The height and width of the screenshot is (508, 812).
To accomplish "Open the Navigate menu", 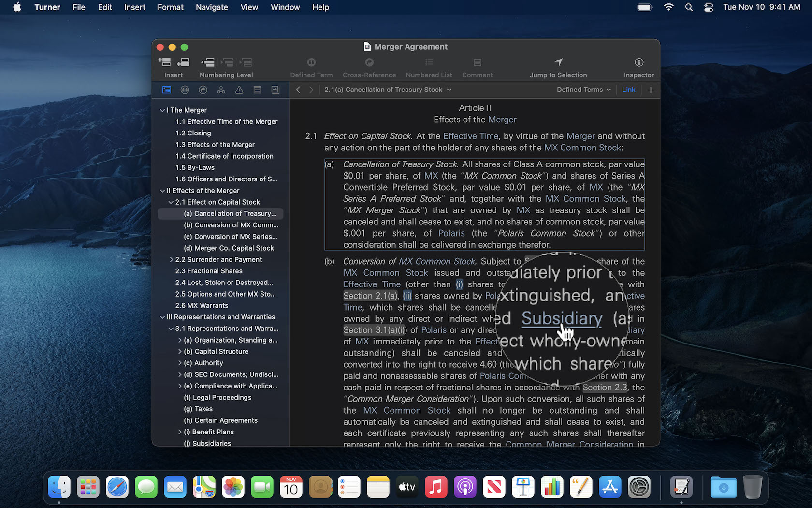I will [212, 7].
